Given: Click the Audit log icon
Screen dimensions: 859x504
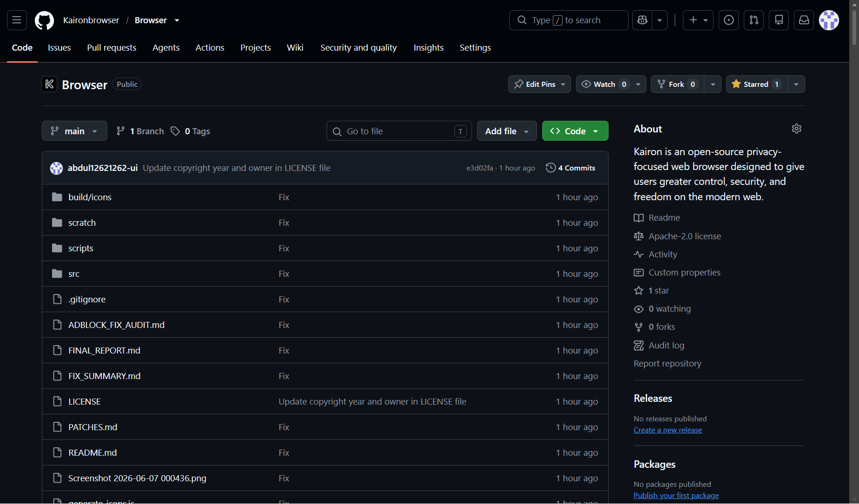Looking at the screenshot, I should click(x=639, y=345).
